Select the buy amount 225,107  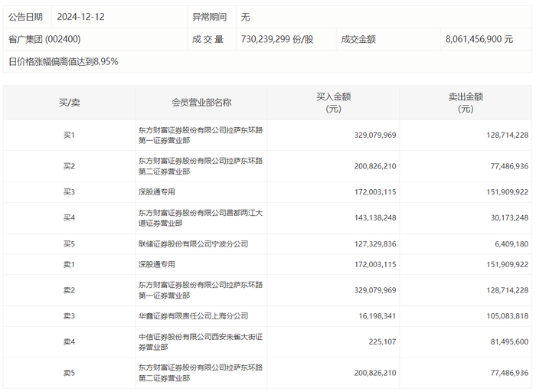382,341
